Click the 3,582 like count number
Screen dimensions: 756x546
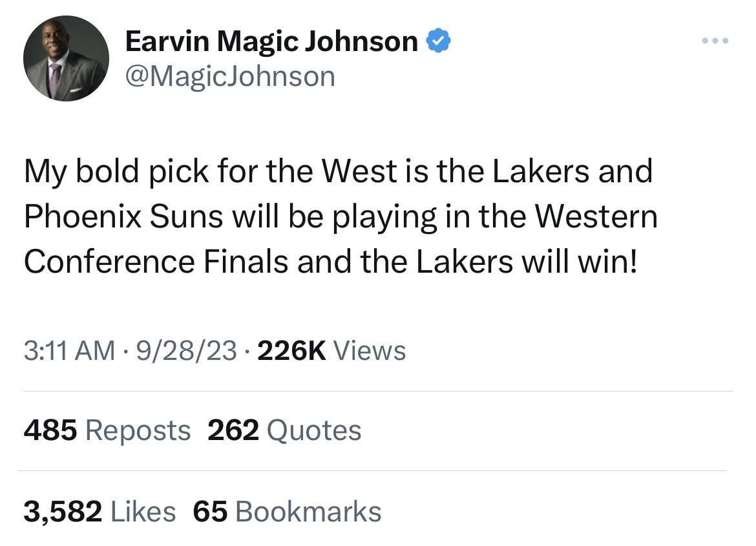(x=63, y=511)
